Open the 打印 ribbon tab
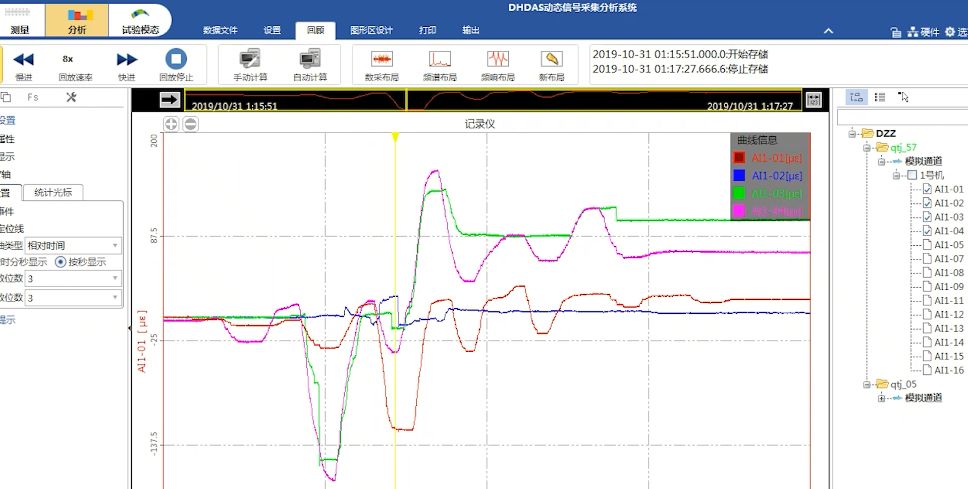This screenshot has width=968, height=489. coord(428,30)
